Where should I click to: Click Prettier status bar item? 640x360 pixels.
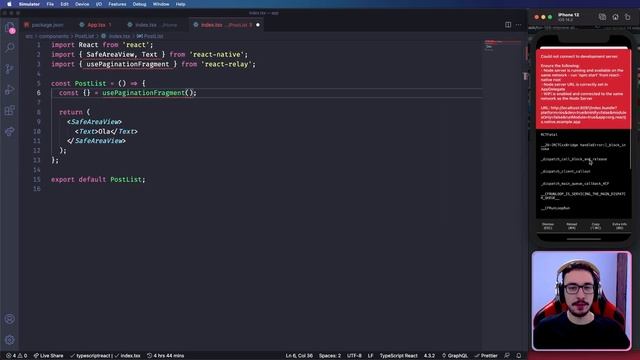pos(486,356)
